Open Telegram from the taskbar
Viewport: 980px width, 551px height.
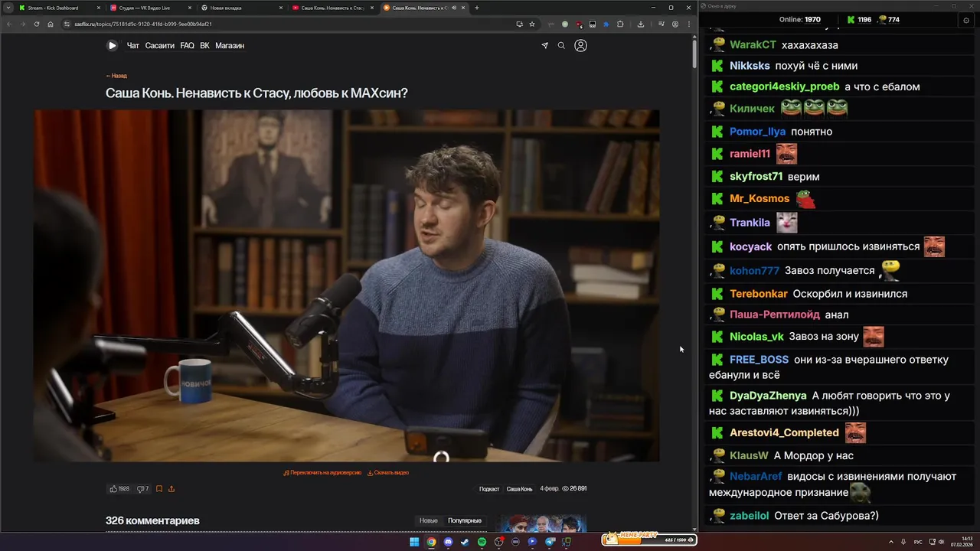point(549,542)
